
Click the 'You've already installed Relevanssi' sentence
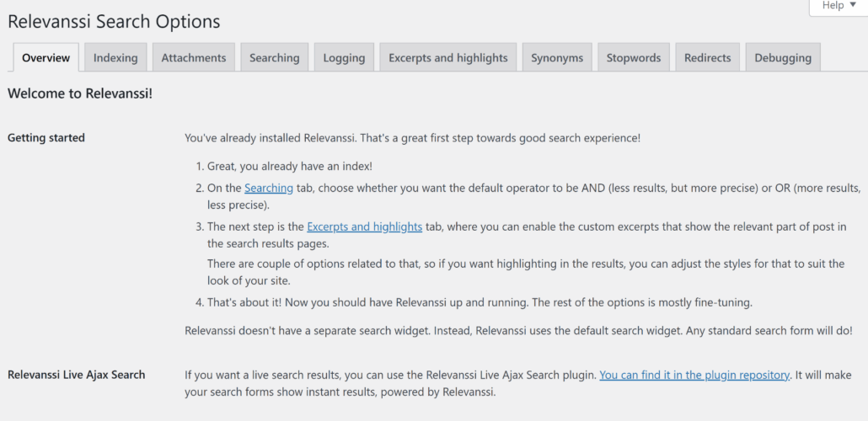[412, 138]
